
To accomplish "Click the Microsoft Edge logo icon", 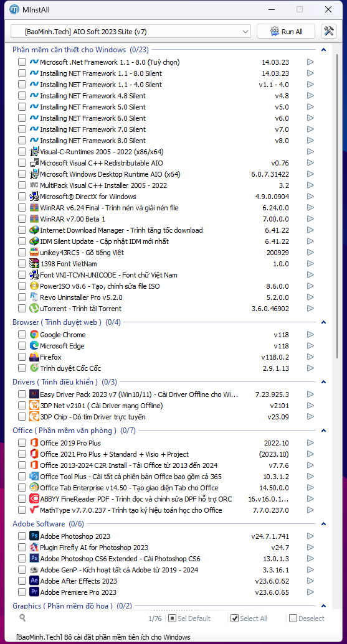I will tap(34, 346).
